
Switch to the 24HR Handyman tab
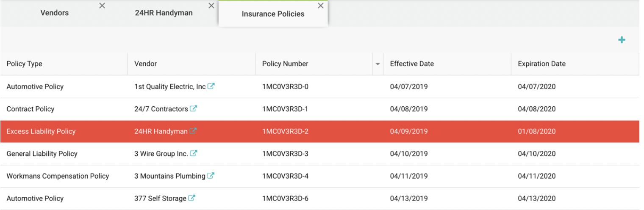[x=164, y=13]
